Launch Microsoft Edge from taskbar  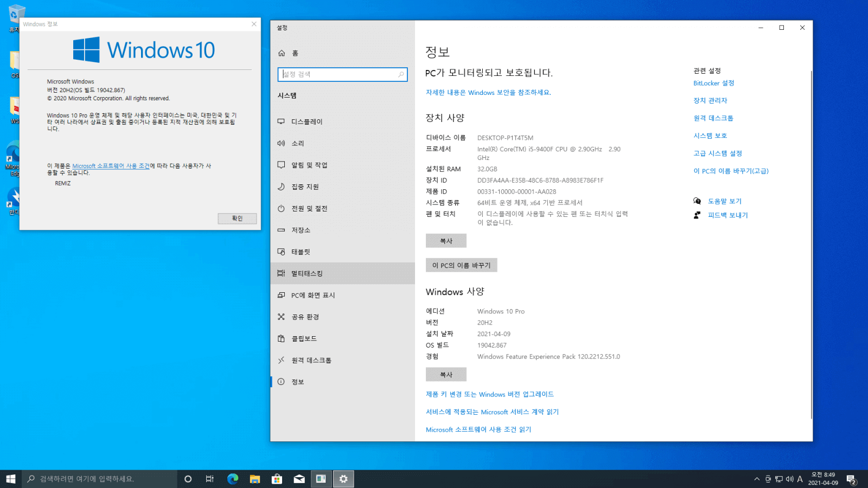(x=233, y=479)
